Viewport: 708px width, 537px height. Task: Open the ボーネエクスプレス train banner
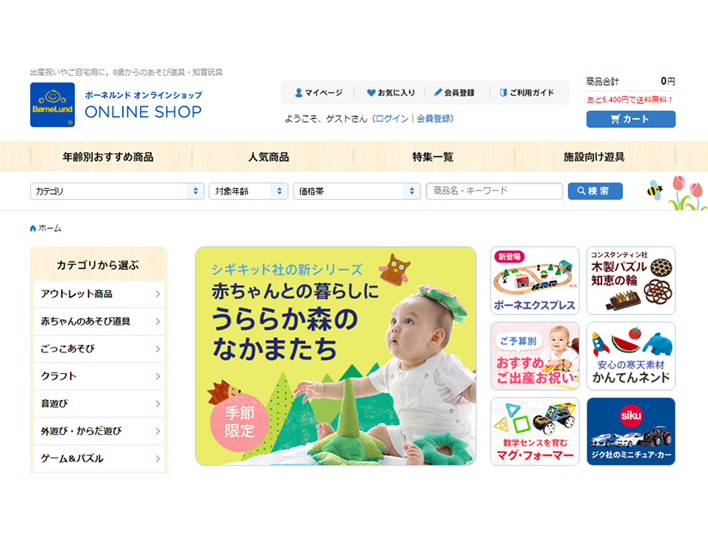(x=535, y=280)
